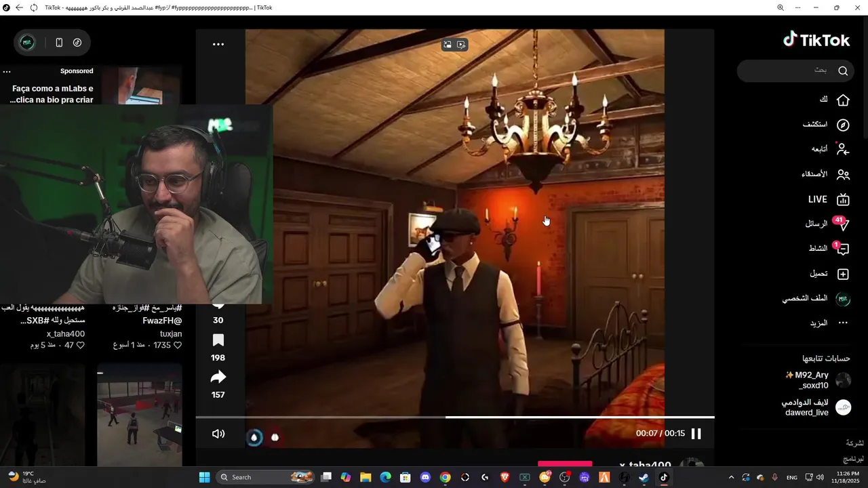Screen dimensions: 868x488
Task: Click the play-edit icon above video
Action: pyautogui.click(x=461, y=45)
